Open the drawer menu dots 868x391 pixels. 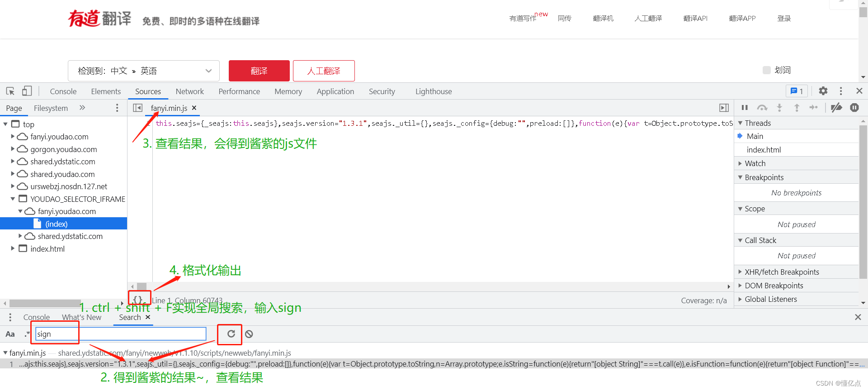[x=10, y=317]
